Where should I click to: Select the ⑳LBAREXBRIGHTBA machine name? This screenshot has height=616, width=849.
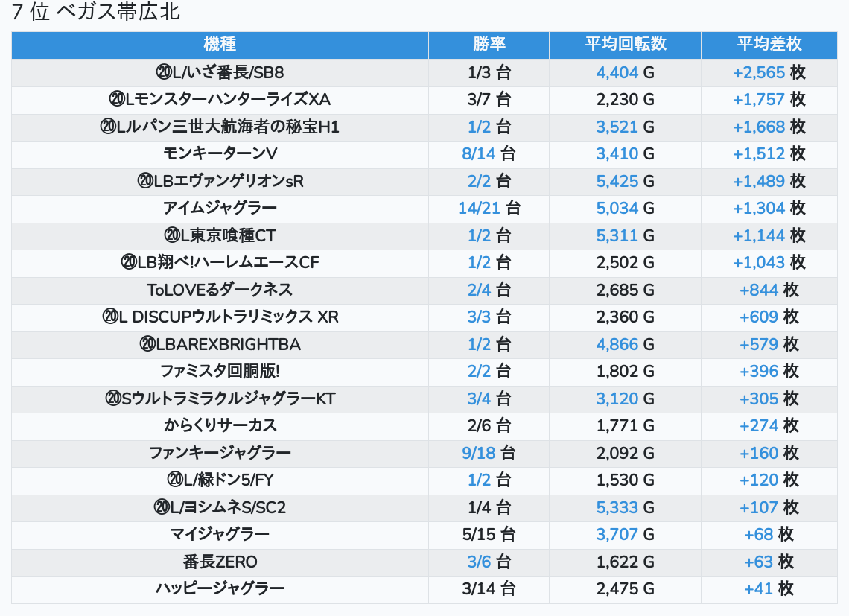pos(220,345)
